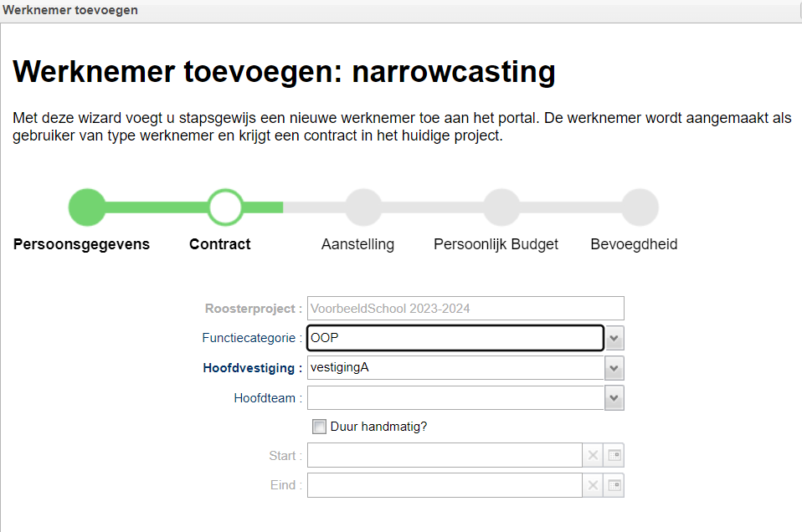Screen dimensions: 802x532
Task: Click the 'Functiecategorie :' field label
Action: 252,338
